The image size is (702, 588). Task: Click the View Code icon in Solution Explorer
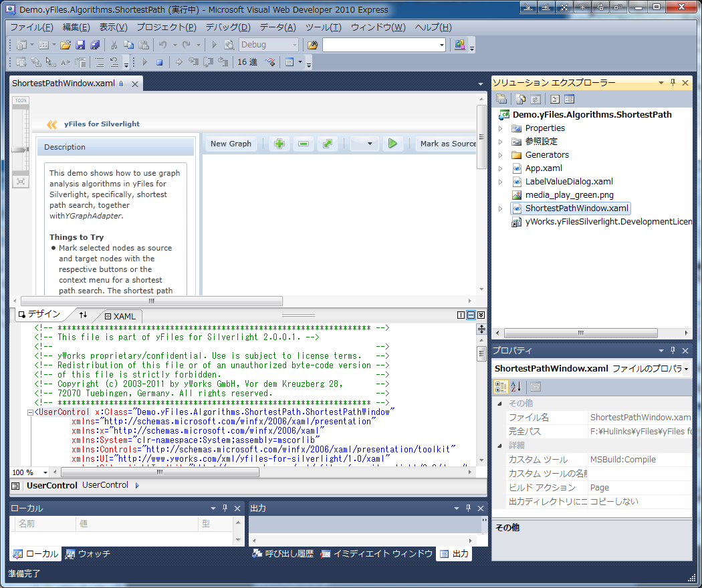(x=555, y=100)
